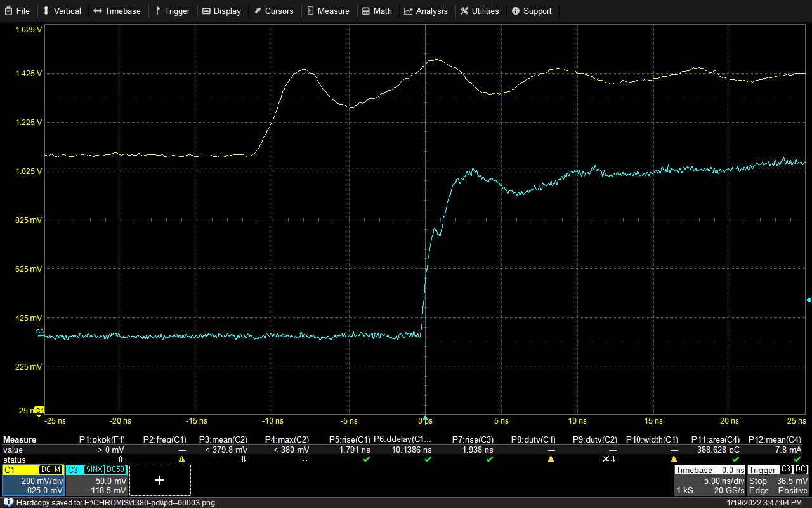Open the Utilities menu
This screenshot has width=812, height=508.
click(x=480, y=11)
